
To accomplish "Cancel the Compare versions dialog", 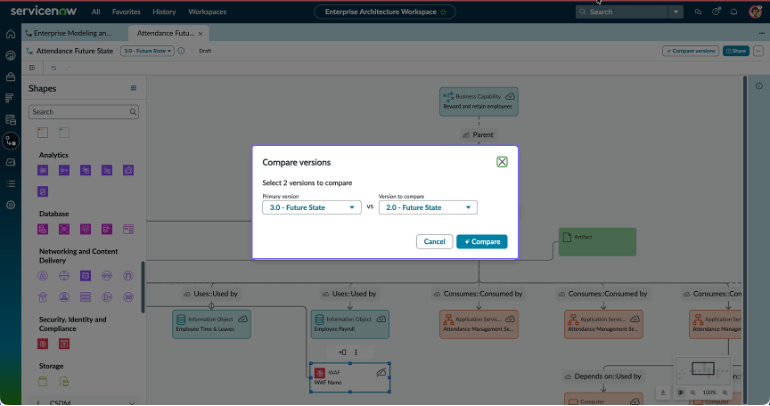I will click(x=434, y=242).
